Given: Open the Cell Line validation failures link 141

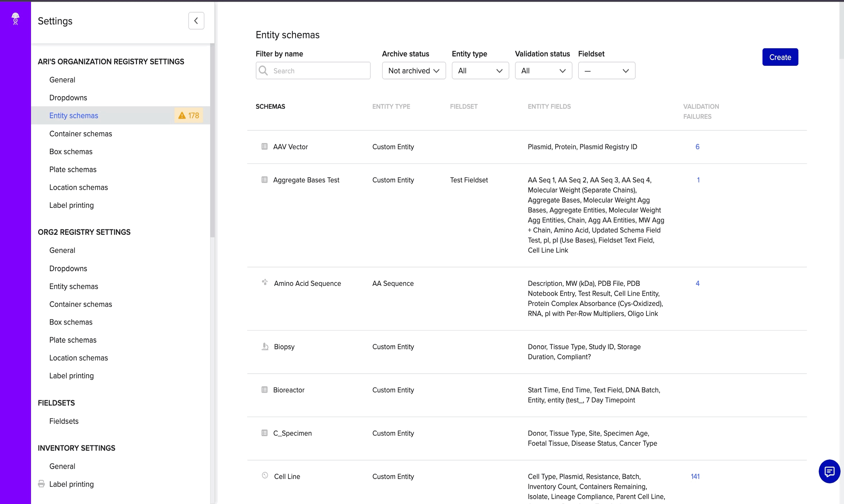Looking at the screenshot, I should (695, 476).
